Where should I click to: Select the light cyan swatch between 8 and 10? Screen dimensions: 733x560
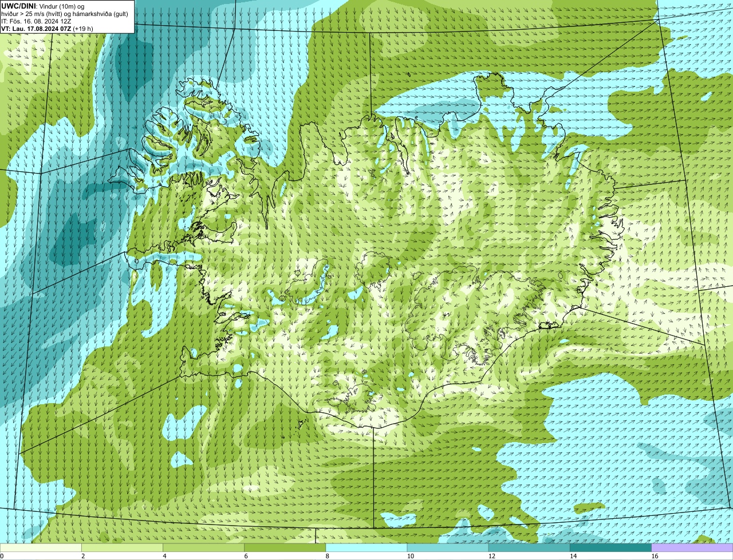[366, 548]
